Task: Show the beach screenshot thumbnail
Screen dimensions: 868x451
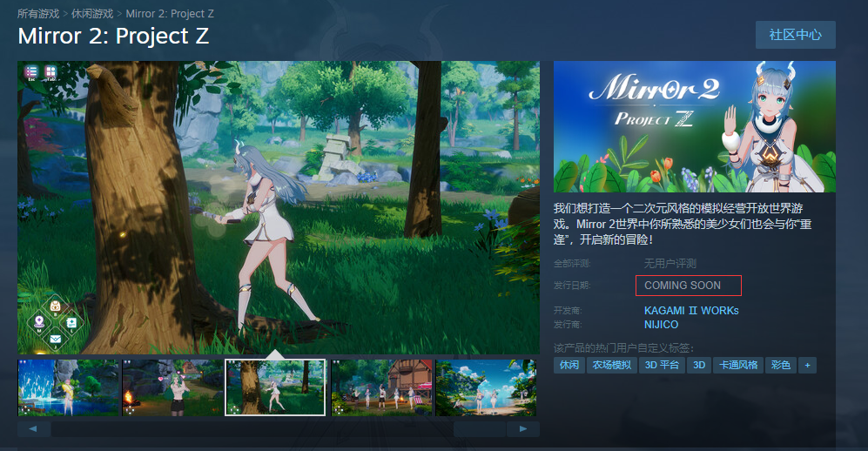Action: pyautogui.click(x=486, y=387)
